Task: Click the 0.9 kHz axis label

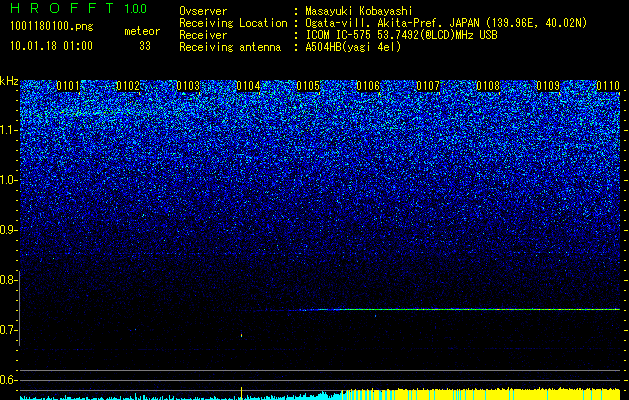Action: point(8,230)
